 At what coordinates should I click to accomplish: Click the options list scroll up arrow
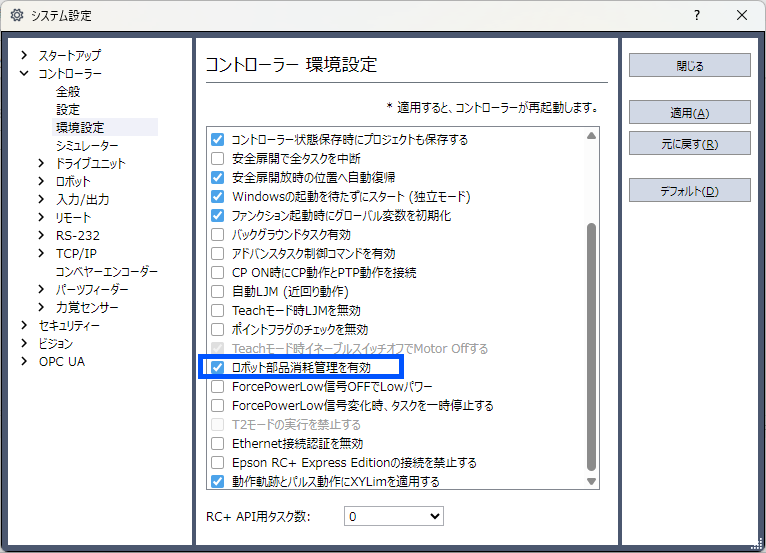(591, 136)
